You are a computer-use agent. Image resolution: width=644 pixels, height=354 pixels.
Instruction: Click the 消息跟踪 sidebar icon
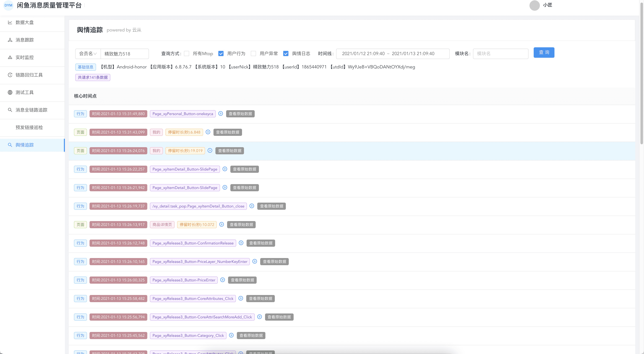[x=10, y=40]
